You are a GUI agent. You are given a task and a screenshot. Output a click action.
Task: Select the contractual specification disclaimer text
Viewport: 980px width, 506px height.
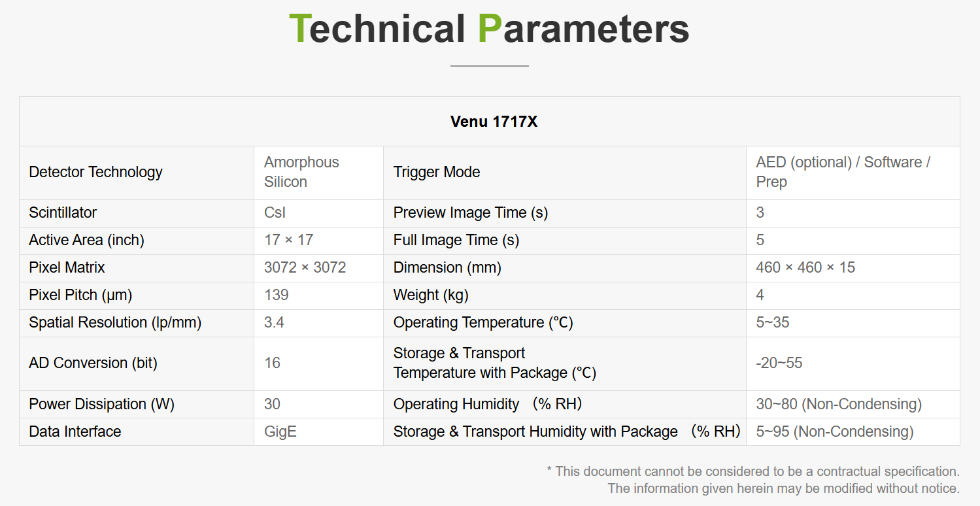pos(753,479)
